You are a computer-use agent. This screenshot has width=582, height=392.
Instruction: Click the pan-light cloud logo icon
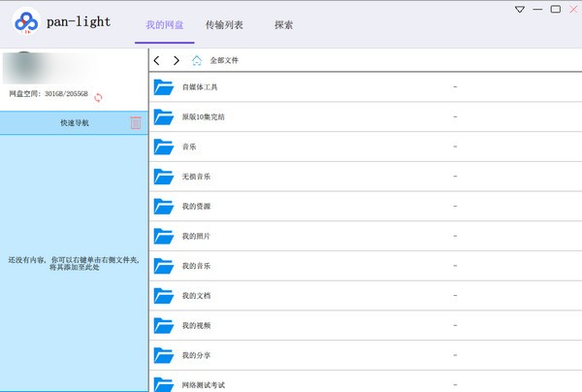point(25,24)
